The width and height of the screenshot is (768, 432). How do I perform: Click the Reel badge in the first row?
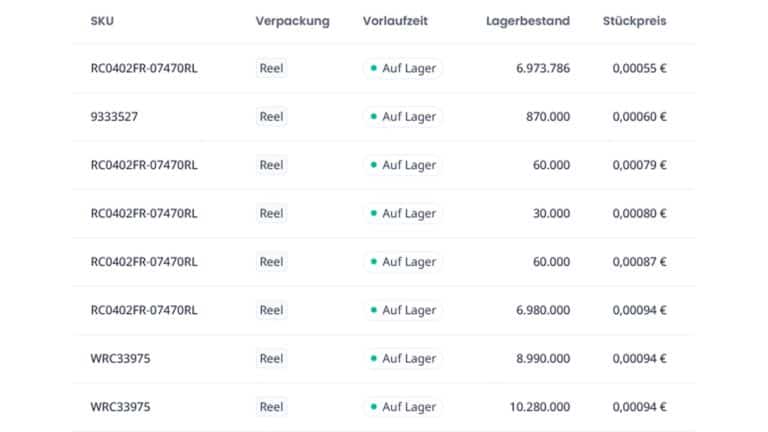[271, 68]
